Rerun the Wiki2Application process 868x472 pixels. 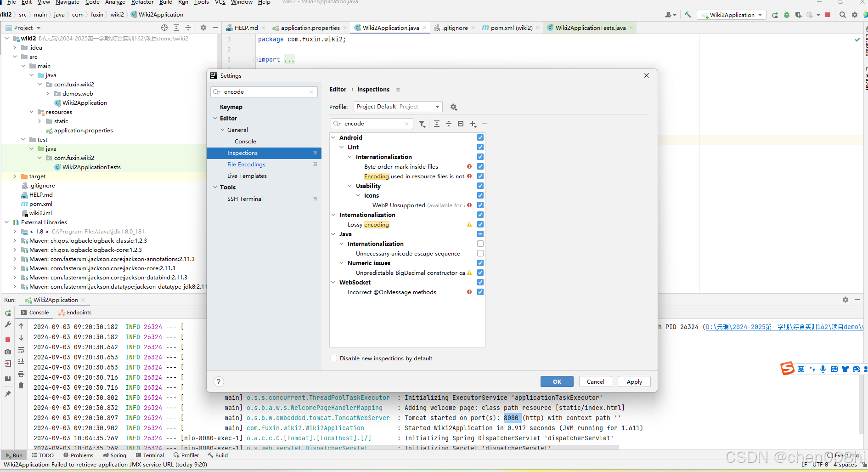click(8, 313)
